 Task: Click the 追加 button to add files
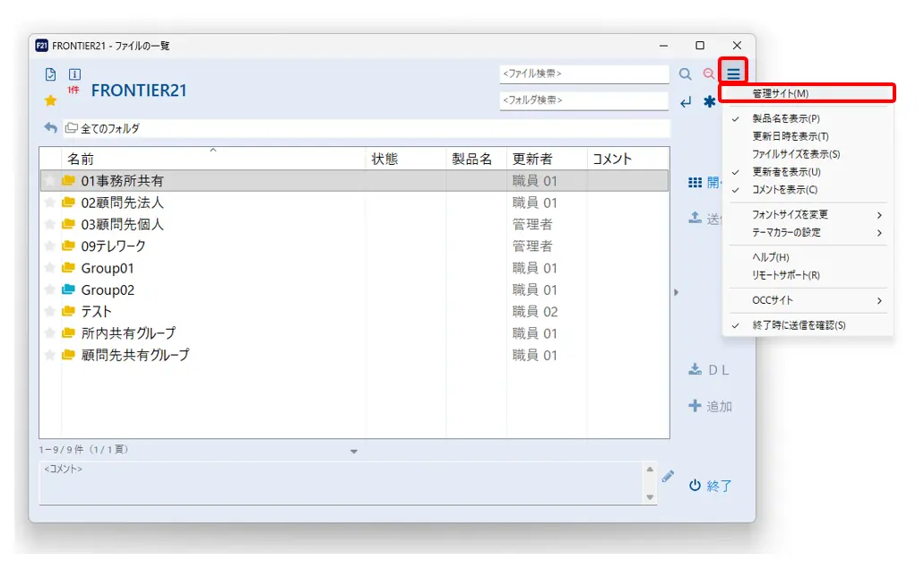point(709,406)
